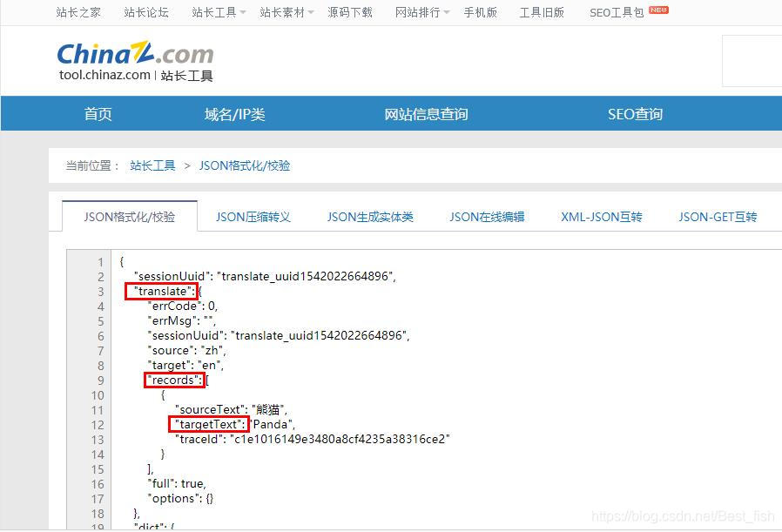This screenshot has height=532, width=782.
Task: Click the 当前位置 label
Action: [x=93, y=165]
